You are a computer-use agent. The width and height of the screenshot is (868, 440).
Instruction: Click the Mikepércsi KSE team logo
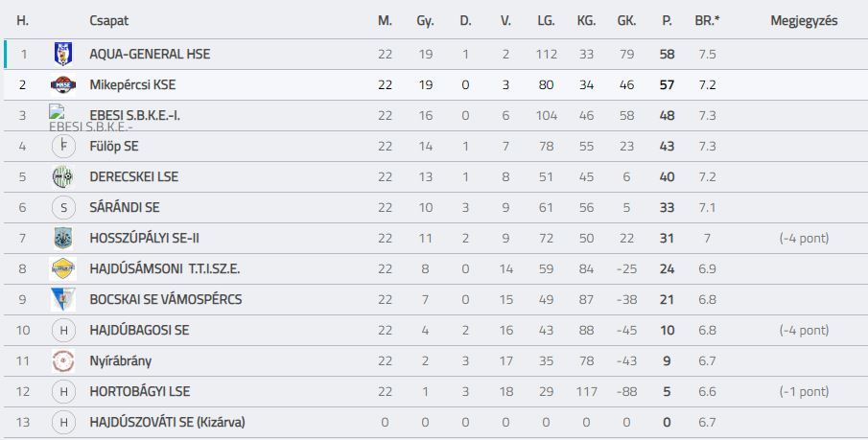(63, 84)
